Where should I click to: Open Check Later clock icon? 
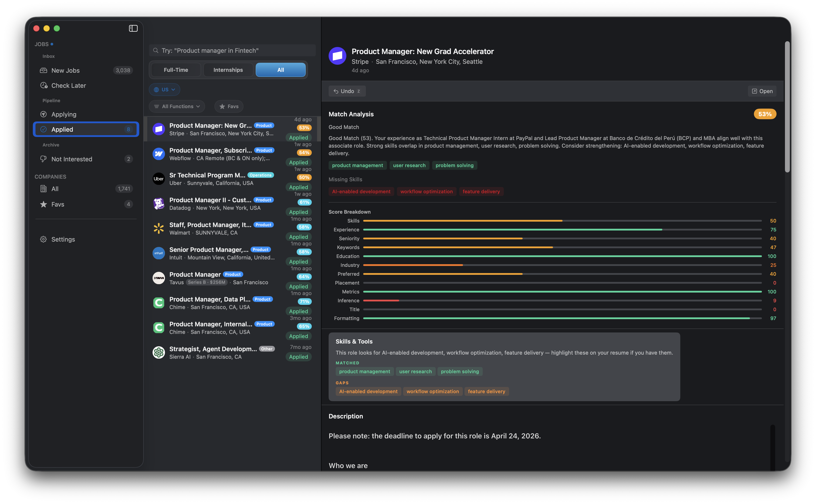pyautogui.click(x=44, y=85)
